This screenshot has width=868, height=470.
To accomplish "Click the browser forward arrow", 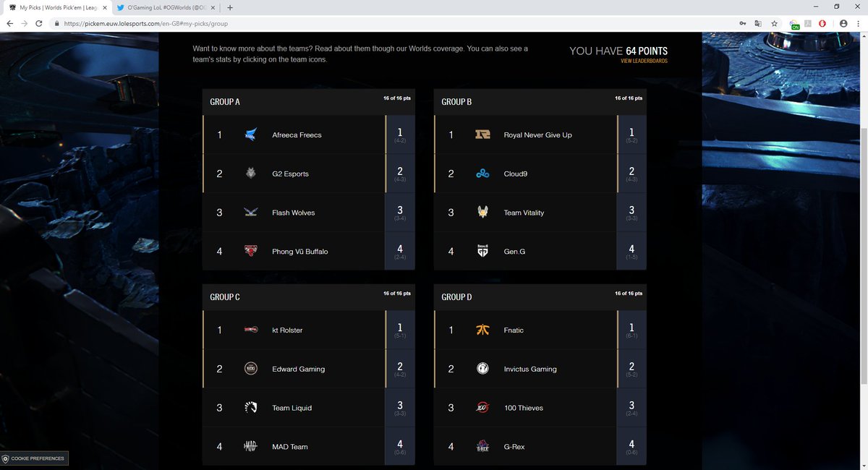I will 24,23.
